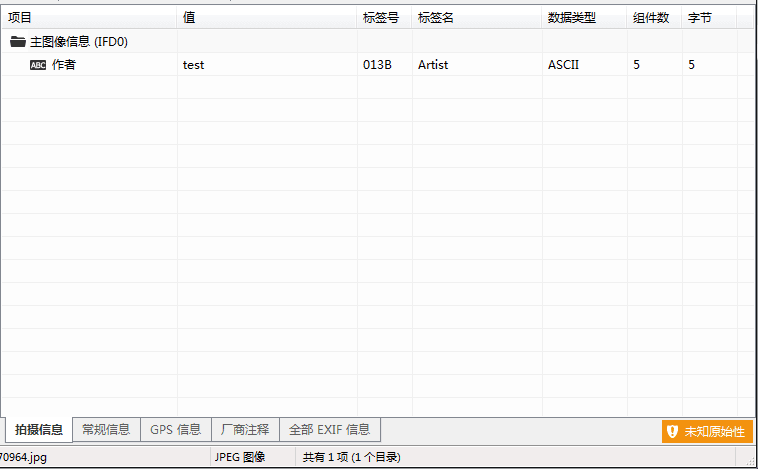Click the shield icon in 未知原始性 badge
Image resolution: width=758 pixels, height=469 pixels.
[x=672, y=431]
